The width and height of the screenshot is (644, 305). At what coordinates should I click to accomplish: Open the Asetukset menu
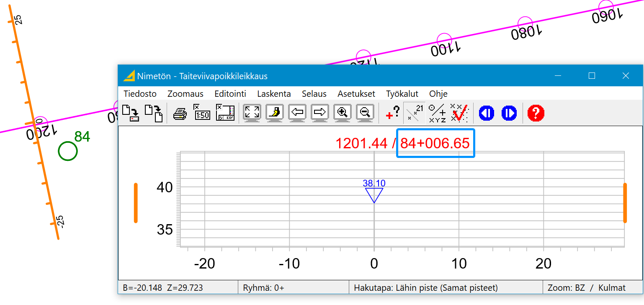(x=356, y=94)
